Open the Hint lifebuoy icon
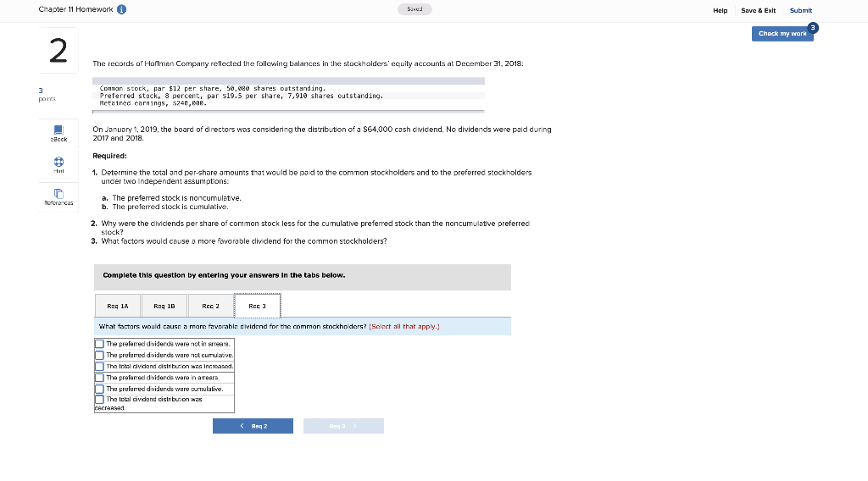Screen dimensions: 868x481 (58, 162)
